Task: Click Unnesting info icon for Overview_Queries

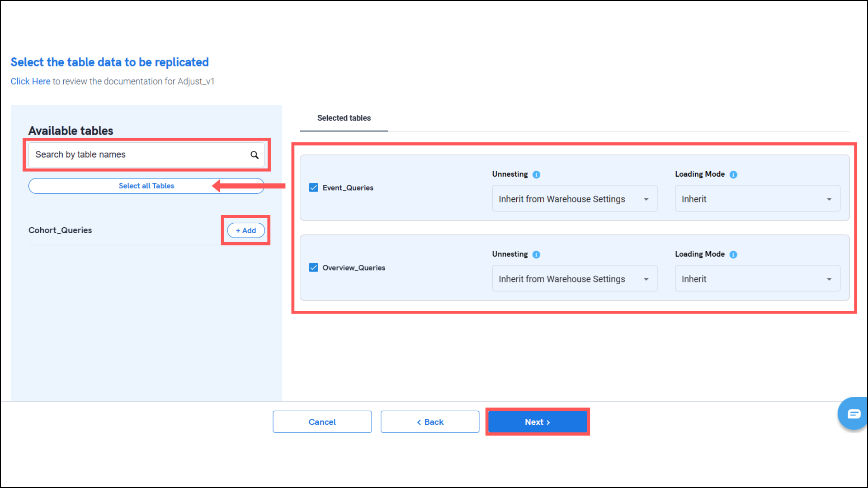Action: tap(536, 254)
